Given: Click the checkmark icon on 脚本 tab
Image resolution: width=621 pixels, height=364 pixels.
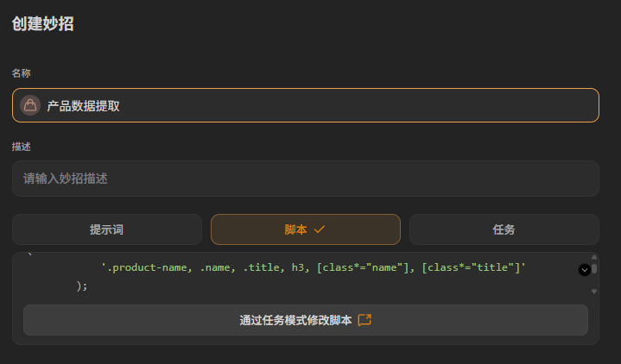Looking at the screenshot, I should (x=320, y=229).
